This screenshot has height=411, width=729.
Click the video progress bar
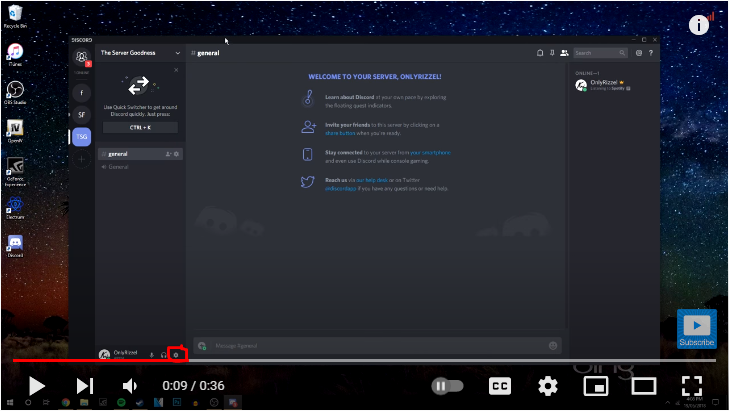click(364, 360)
